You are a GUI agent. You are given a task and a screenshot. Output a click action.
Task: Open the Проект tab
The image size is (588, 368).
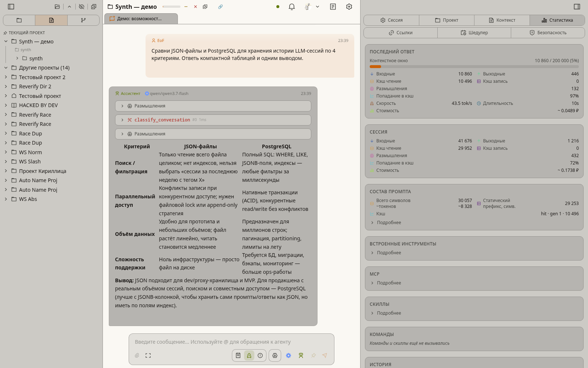pyautogui.click(x=447, y=20)
